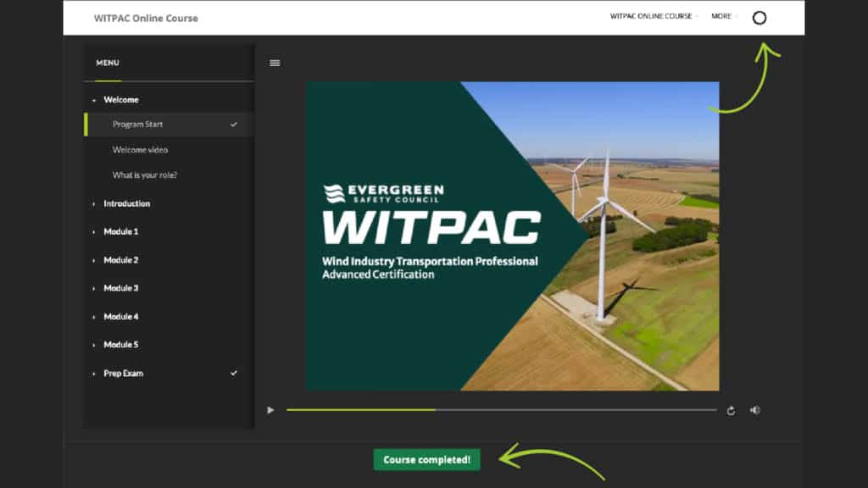Select the MENU tab

pos(108,63)
